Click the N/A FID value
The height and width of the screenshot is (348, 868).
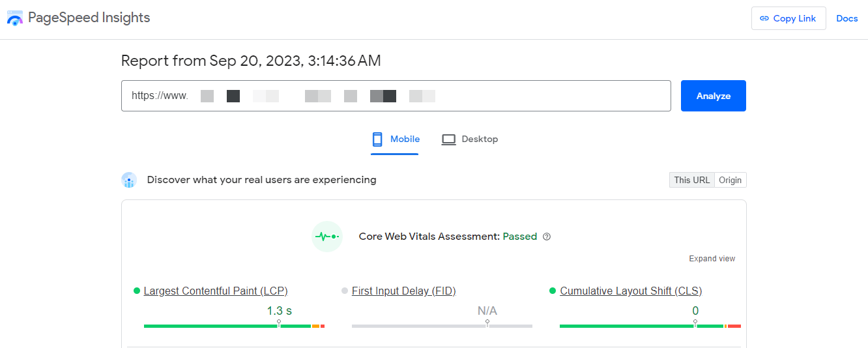(x=487, y=311)
